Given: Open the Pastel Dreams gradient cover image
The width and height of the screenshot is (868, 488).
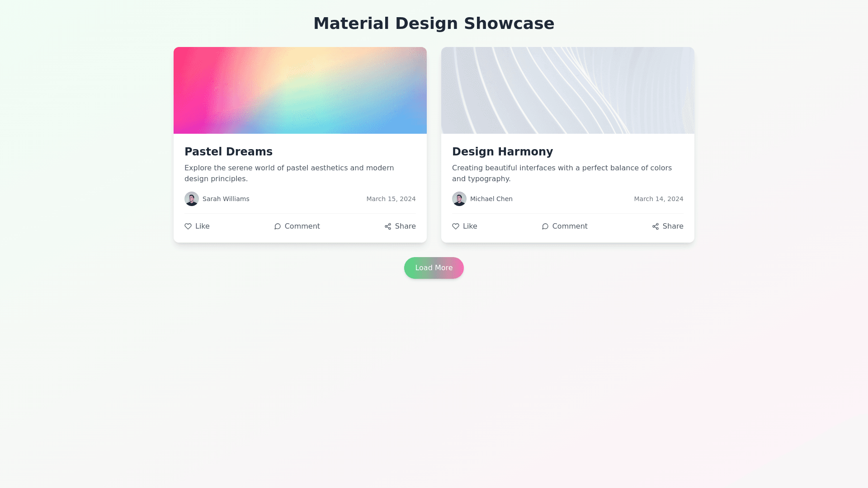Looking at the screenshot, I should point(300,90).
